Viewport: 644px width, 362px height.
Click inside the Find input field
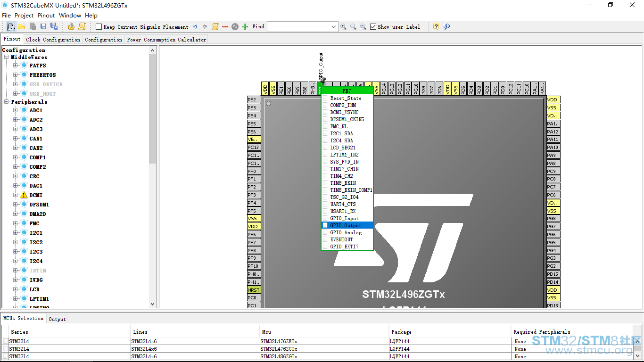click(299, 27)
